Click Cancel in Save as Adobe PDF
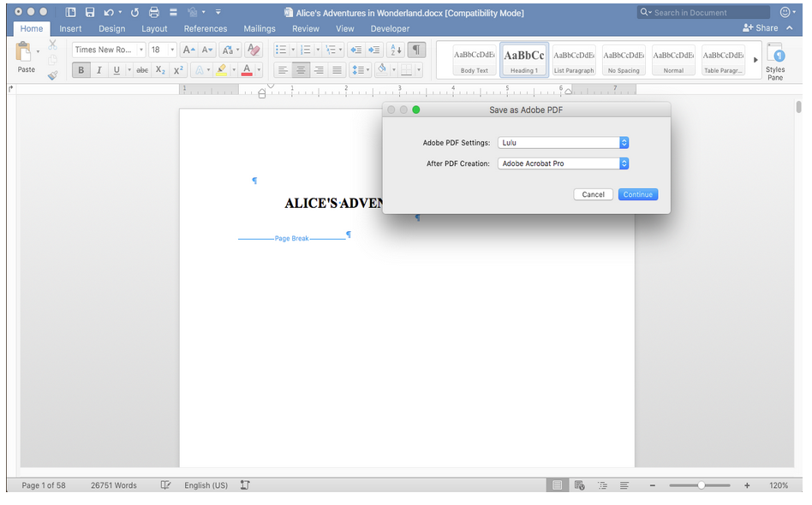This screenshot has height=505, width=812. point(593,194)
